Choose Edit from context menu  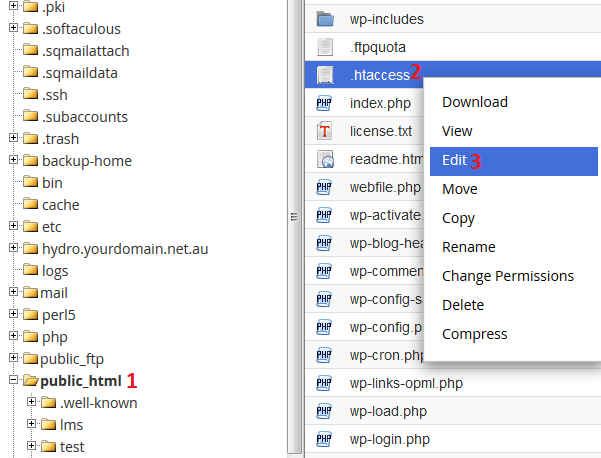[x=514, y=161]
